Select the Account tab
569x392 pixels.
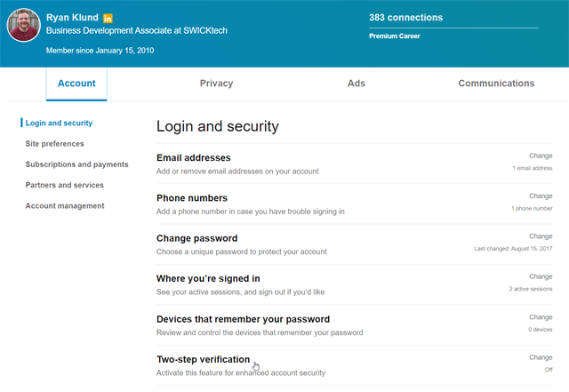[x=76, y=84]
